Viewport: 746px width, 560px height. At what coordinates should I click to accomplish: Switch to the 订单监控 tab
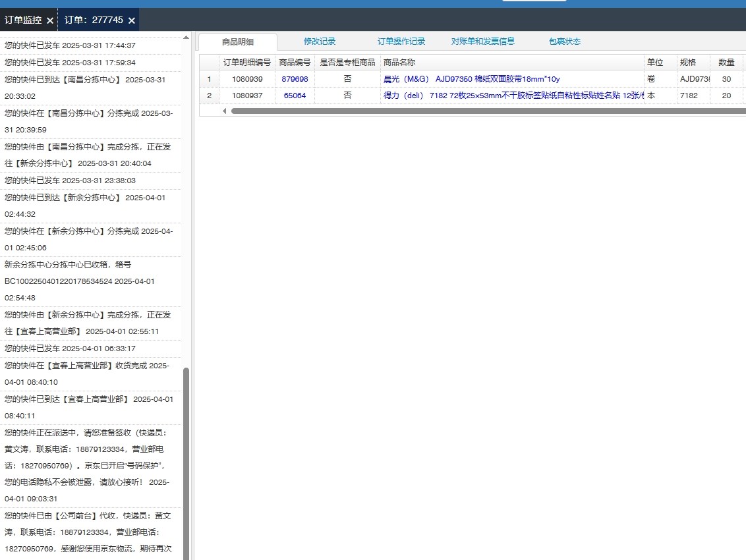click(23, 20)
